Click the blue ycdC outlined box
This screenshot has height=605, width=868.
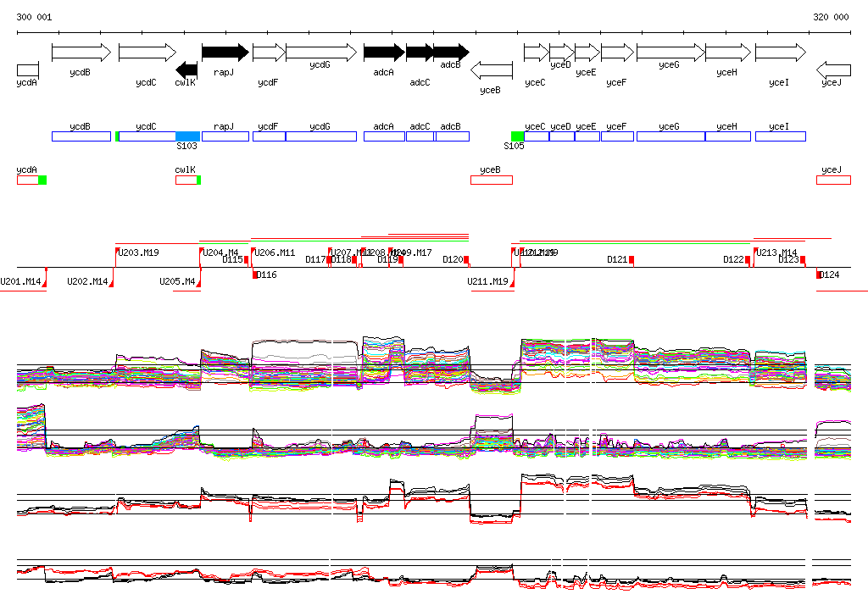click(x=147, y=136)
